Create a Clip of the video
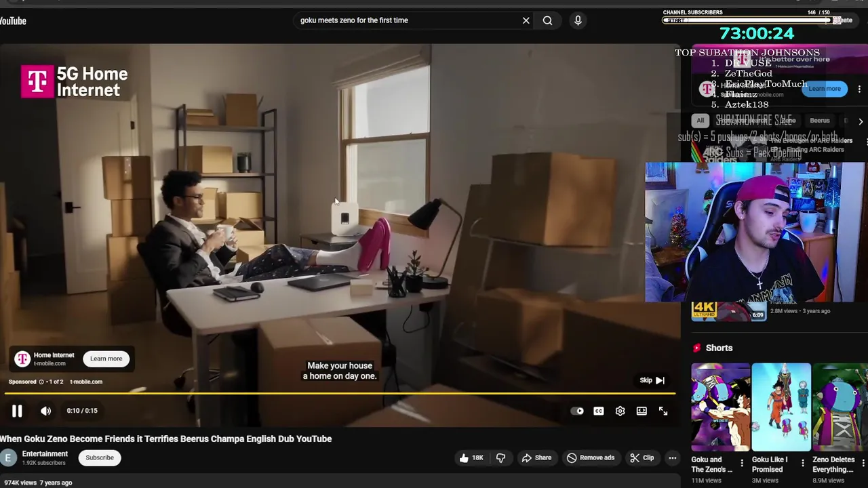Image resolution: width=868 pixels, height=488 pixels. tap(642, 457)
